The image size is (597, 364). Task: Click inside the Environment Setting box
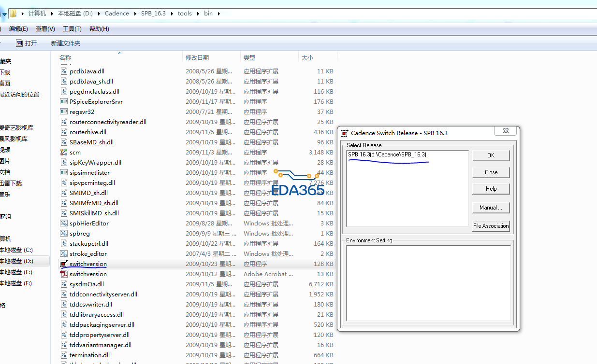click(428, 282)
